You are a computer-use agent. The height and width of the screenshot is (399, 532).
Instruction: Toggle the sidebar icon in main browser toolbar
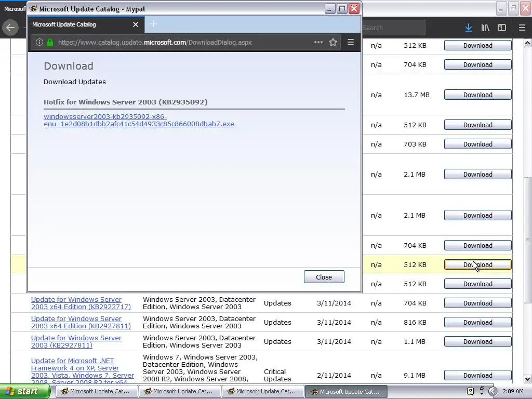click(x=502, y=28)
